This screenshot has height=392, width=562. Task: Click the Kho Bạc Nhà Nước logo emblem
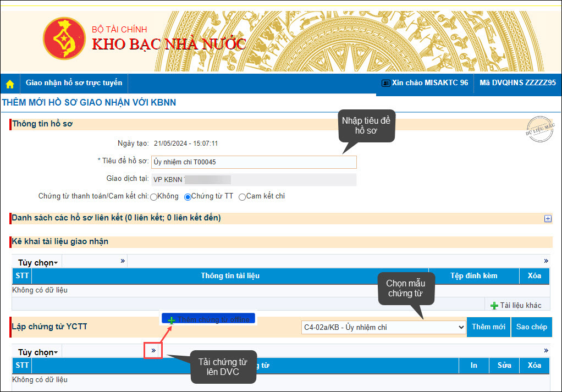pyautogui.click(x=64, y=38)
